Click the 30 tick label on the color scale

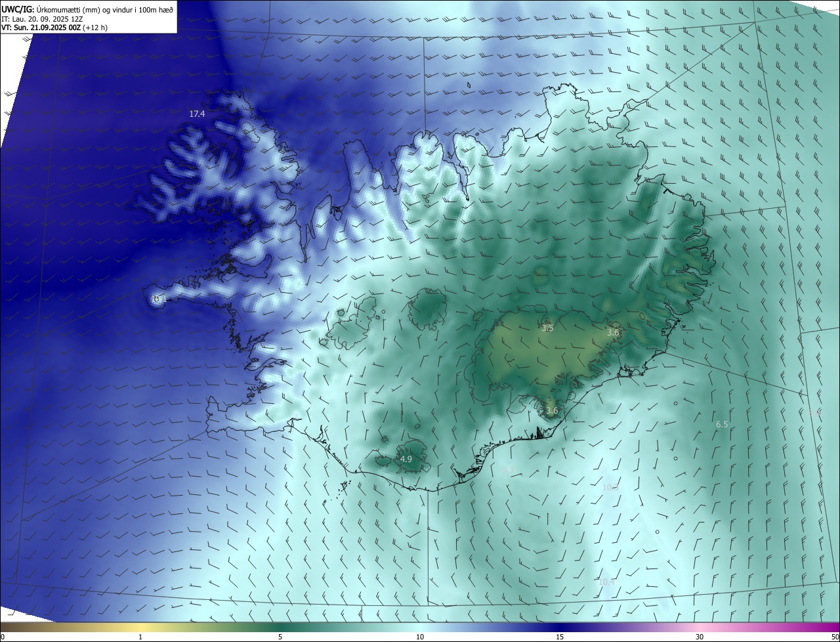(700, 637)
